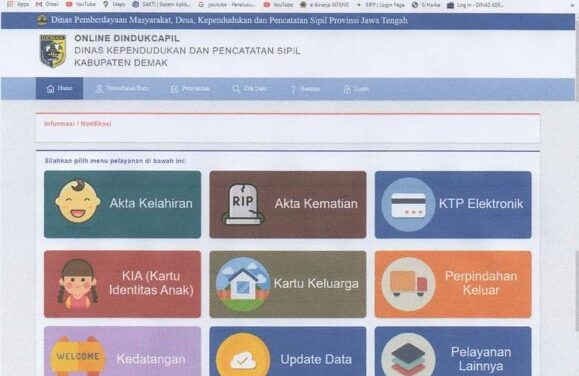Viewport: 579px width, 376px height.
Task: Open the Update Data cloud tile
Action: click(x=288, y=351)
